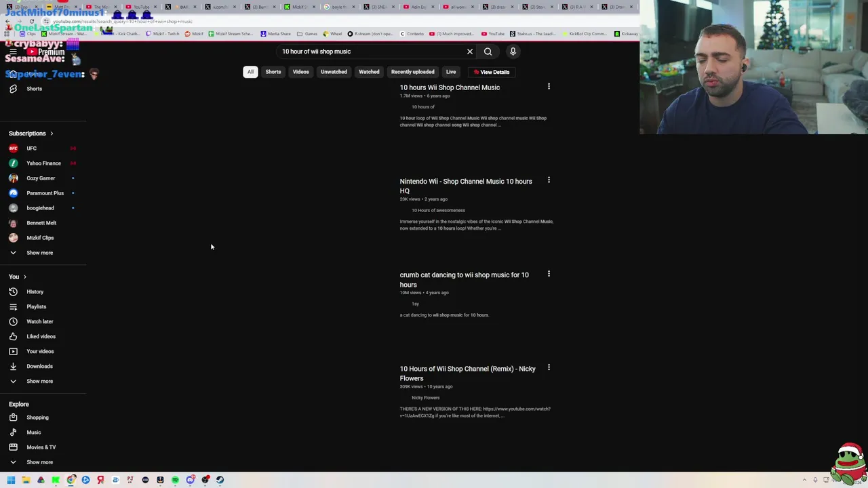Open boogiehead subscription
Image resolution: width=868 pixels, height=488 pixels.
(43, 208)
